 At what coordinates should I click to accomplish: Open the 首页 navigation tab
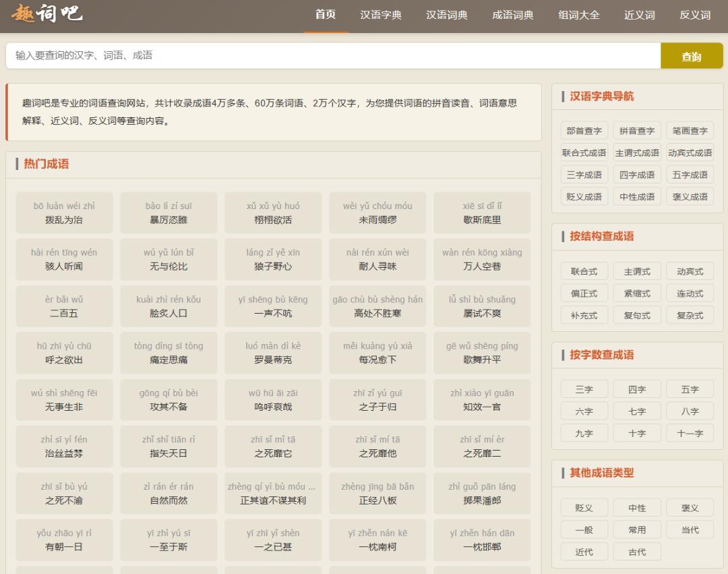(326, 15)
